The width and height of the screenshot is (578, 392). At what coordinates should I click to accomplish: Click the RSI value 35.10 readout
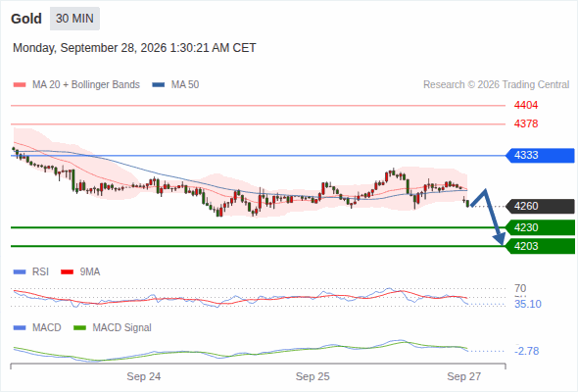click(x=528, y=304)
